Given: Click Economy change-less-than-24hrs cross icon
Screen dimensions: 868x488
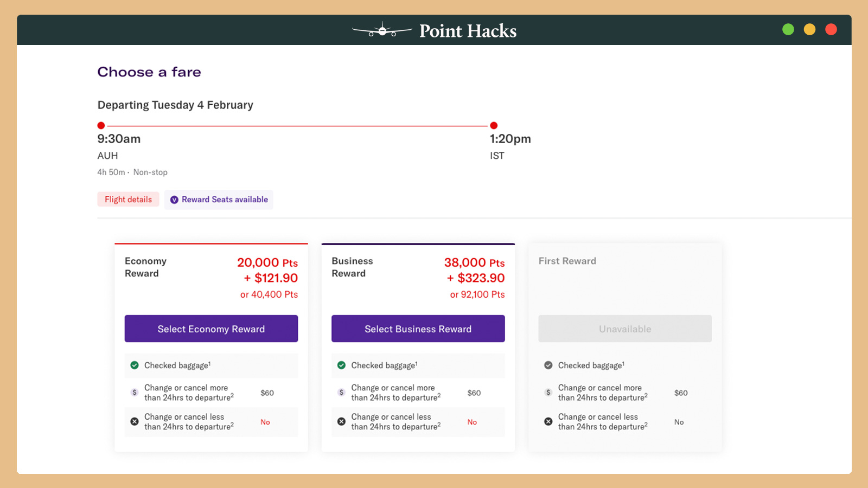Looking at the screenshot, I should (135, 421).
